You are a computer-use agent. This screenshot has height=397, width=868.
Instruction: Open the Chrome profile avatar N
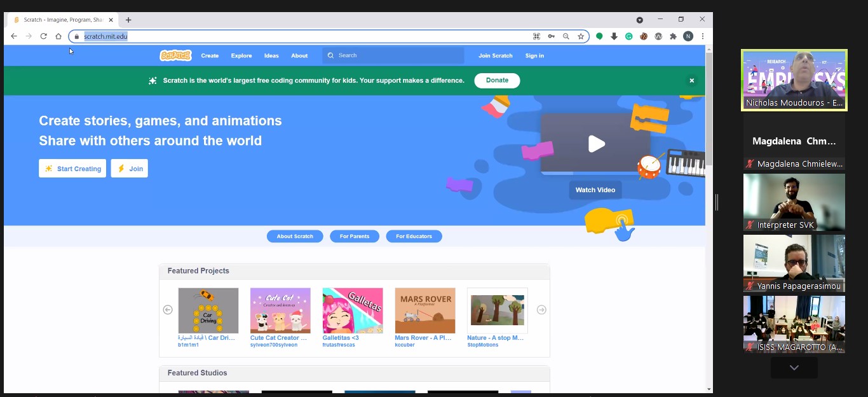[x=688, y=36]
